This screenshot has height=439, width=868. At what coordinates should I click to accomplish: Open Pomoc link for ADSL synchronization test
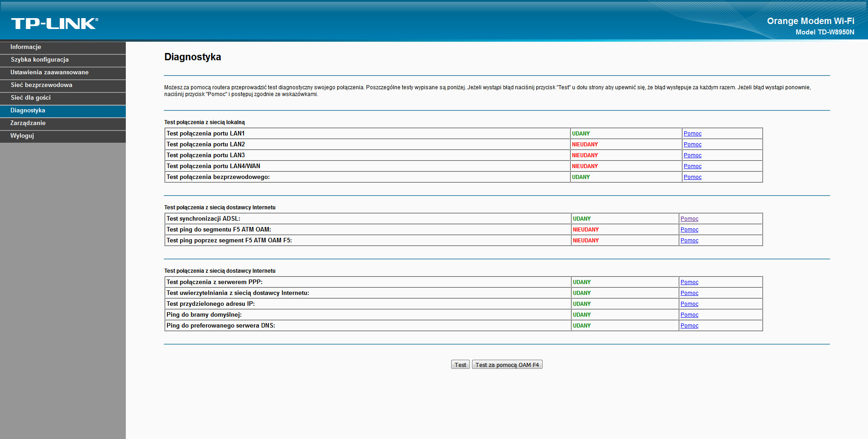pos(689,219)
